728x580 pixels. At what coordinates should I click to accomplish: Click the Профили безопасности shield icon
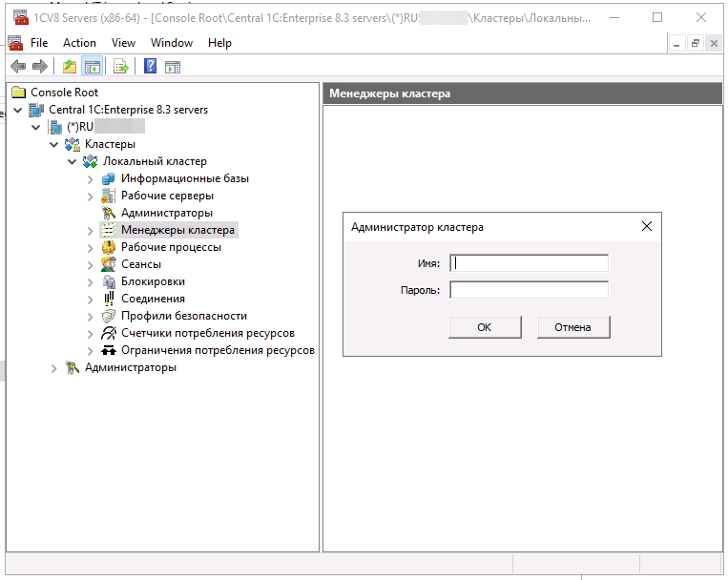[108, 317]
